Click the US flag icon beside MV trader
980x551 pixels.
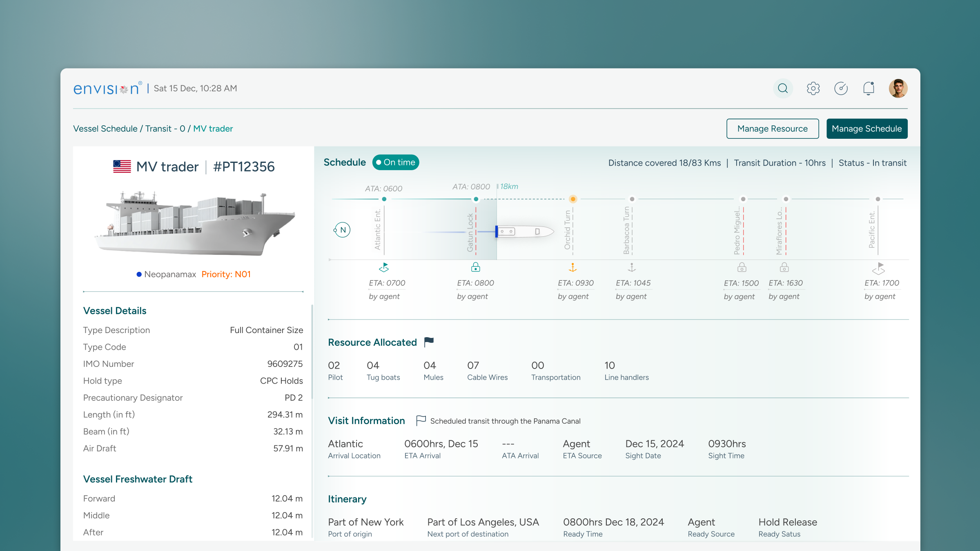point(122,167)
